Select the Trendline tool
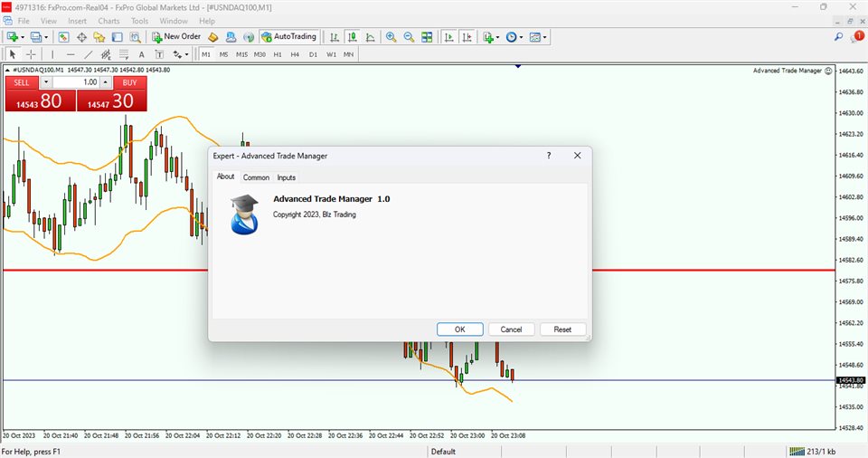Image resolution: width=868 pixels, height=458 pixels. tap(88, 54)
